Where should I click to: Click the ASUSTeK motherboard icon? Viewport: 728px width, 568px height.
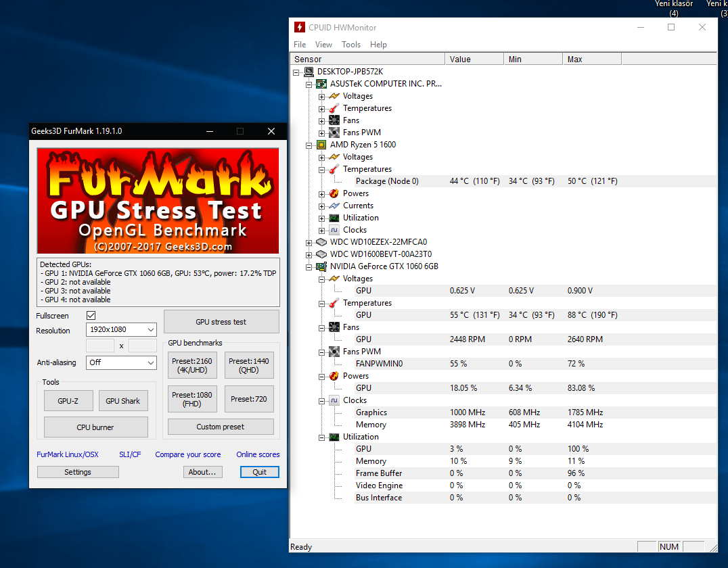(321, 84)
